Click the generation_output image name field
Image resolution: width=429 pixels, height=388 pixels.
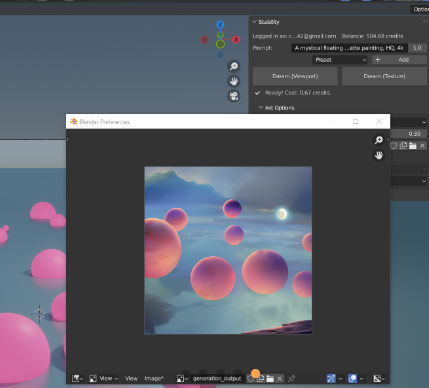(x=217, y=378)
